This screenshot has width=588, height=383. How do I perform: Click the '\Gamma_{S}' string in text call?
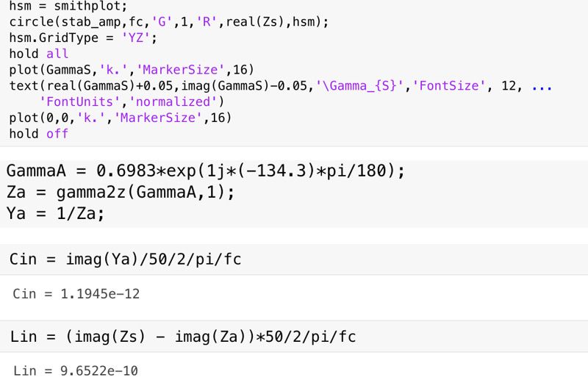[360, 87]
